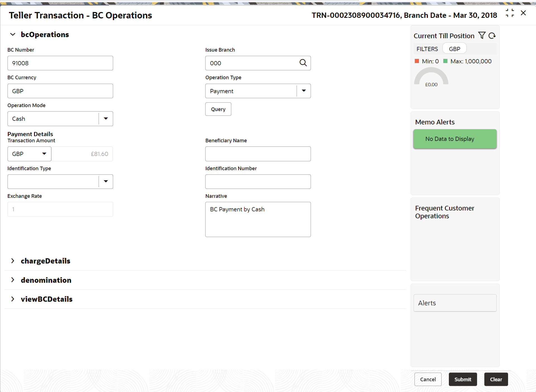This screenshot has width=536, height=392.
Task: Expand the viewBCDetails section
Action: (x=13, y=299)
